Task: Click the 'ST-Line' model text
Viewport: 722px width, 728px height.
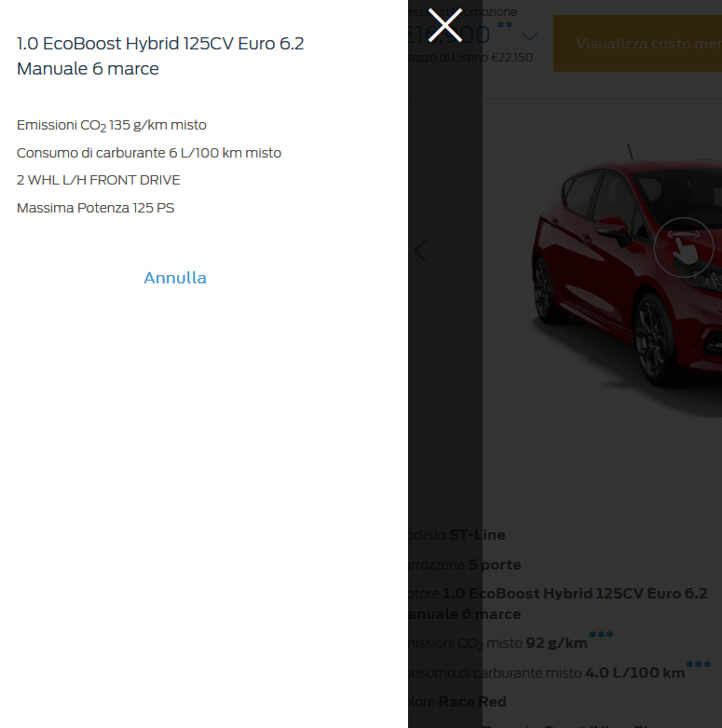Action: tap(477, 535)
